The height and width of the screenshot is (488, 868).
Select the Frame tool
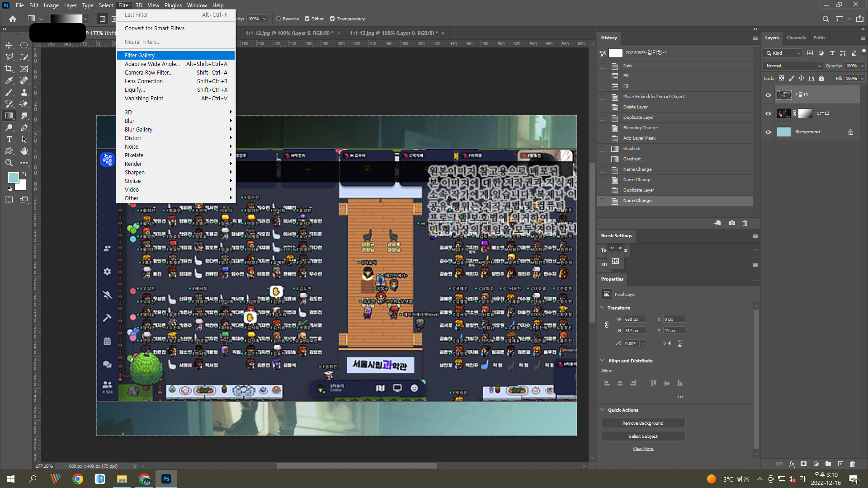tap(24, 69)
